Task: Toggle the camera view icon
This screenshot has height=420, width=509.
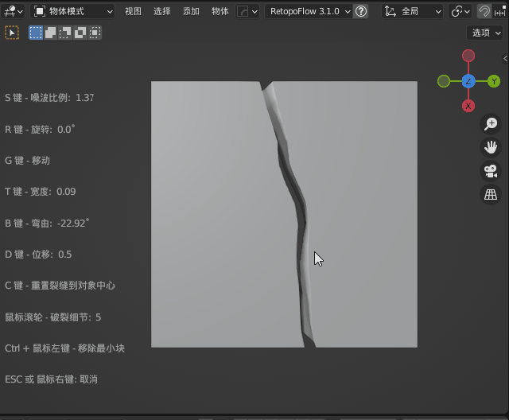Action: click(x=491, y=171)
